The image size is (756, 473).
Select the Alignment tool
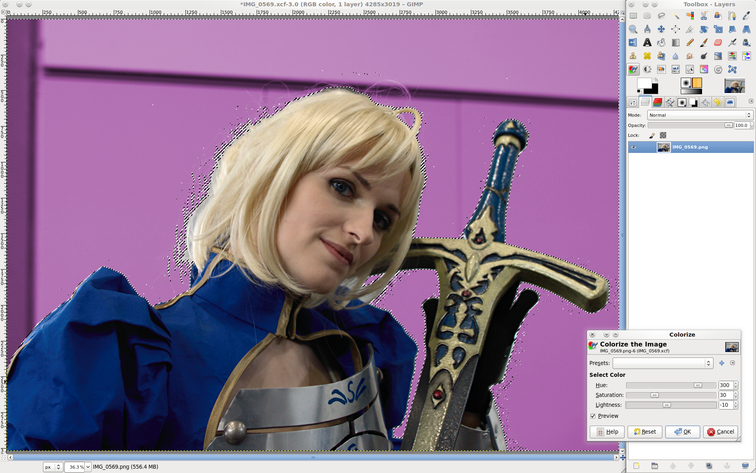(x=675, y=29)
